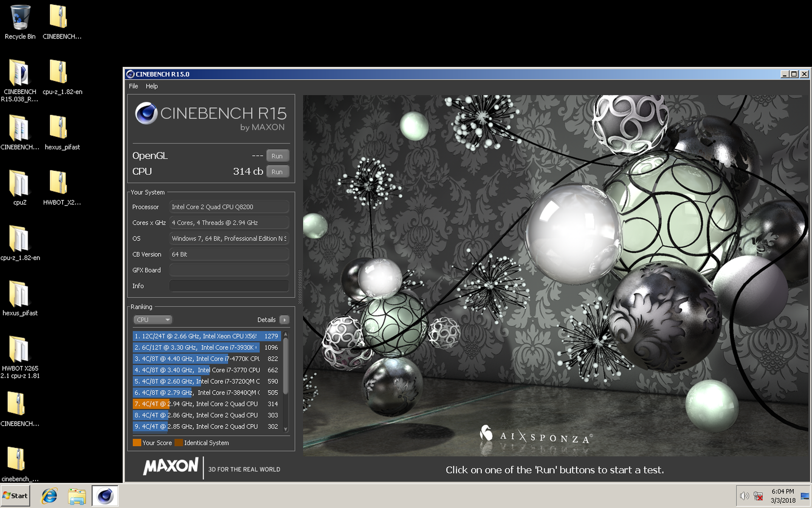Select highlighted row 7 with score 314
The width and height of the screenshot is (812, 508).
pos(207,404)
